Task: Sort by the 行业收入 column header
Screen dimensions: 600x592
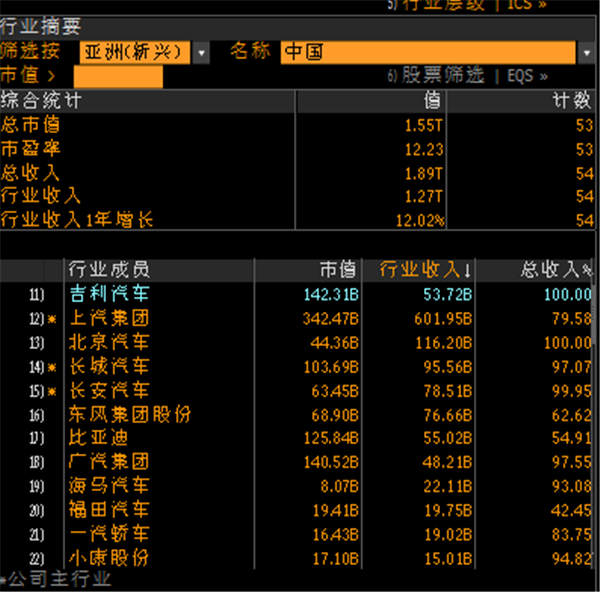Action: pos(420,270)
